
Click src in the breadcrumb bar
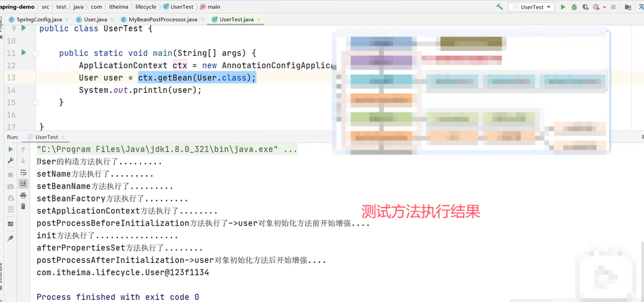45,7
